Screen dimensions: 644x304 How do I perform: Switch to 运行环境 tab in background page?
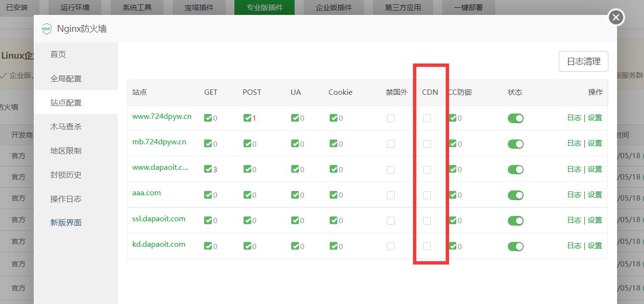click(75, 7)
